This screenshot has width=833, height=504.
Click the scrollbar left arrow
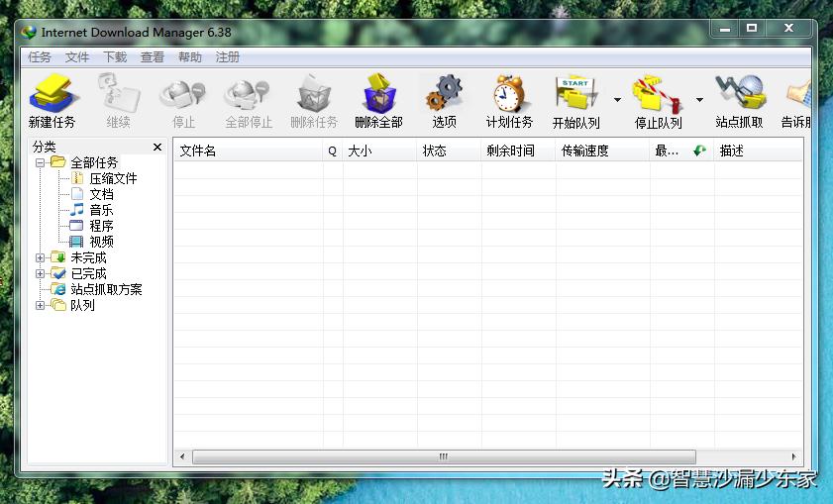[182, 456]
